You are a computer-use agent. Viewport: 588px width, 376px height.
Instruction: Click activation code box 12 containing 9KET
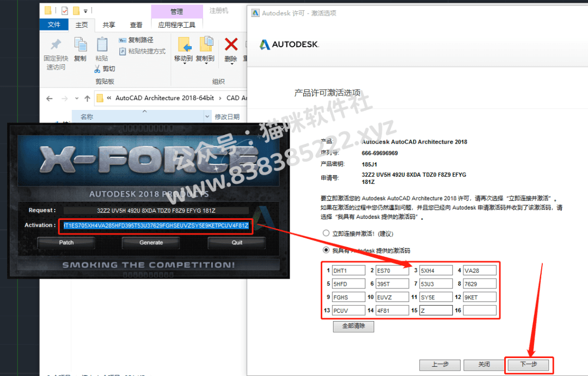(480, 297)
